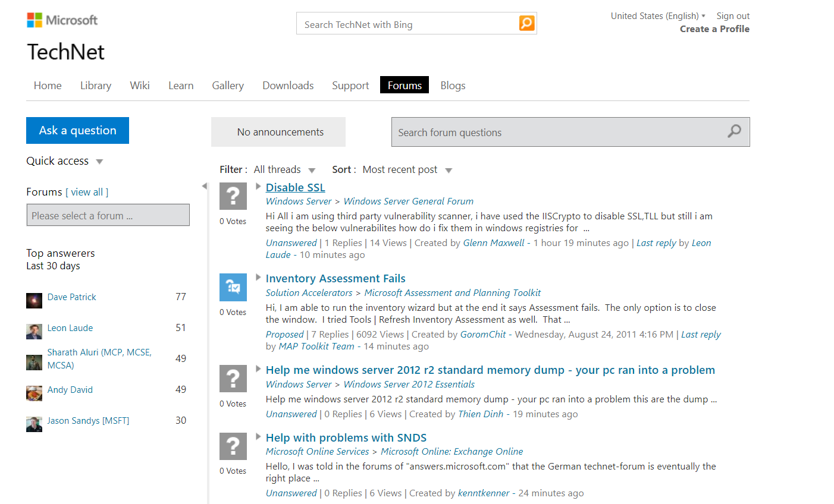
Task: Open the Please select a forum box
Action: (x=108, y=215)
